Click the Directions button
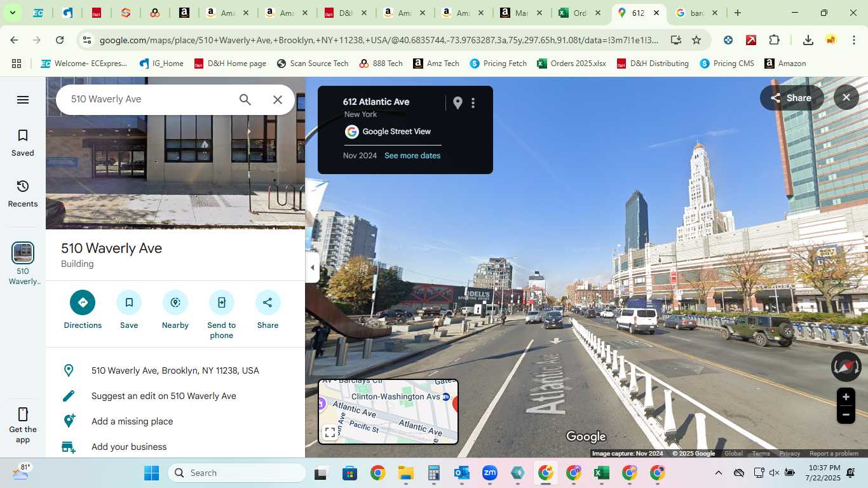The height and width of the screenshot is (488, 868). (x=83, y=310)
